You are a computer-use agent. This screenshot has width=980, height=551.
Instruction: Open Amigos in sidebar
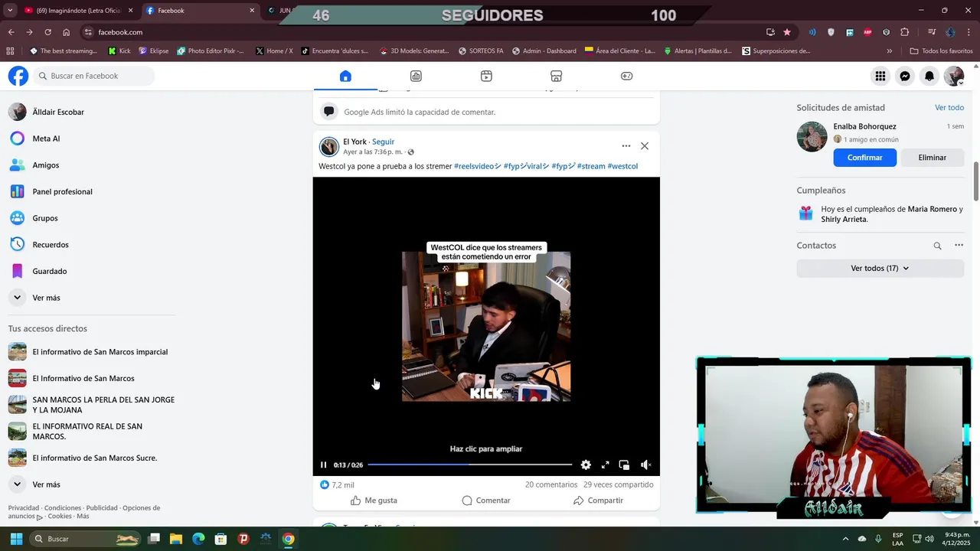tap(91, 165)
